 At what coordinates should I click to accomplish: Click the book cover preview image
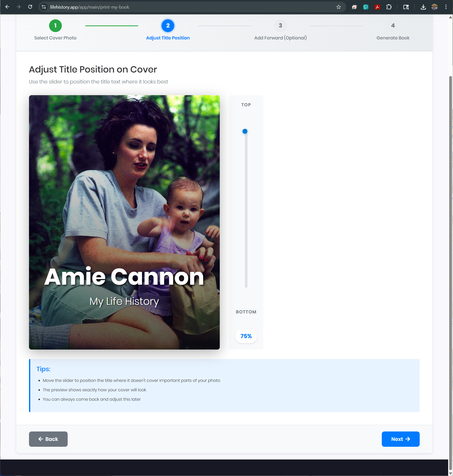(x=124, y=222)
